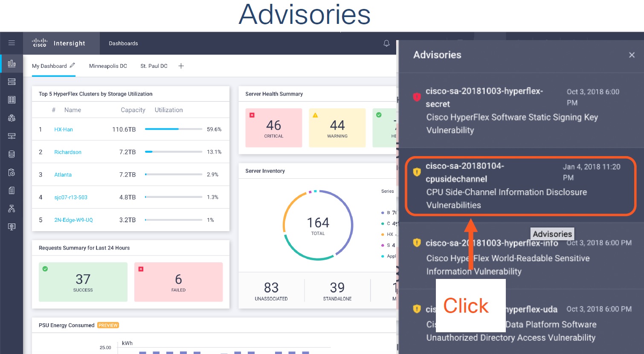Screen dimensions: 644x354
Task: Click the notification bell icon
Action: click(x=386, y=43)
